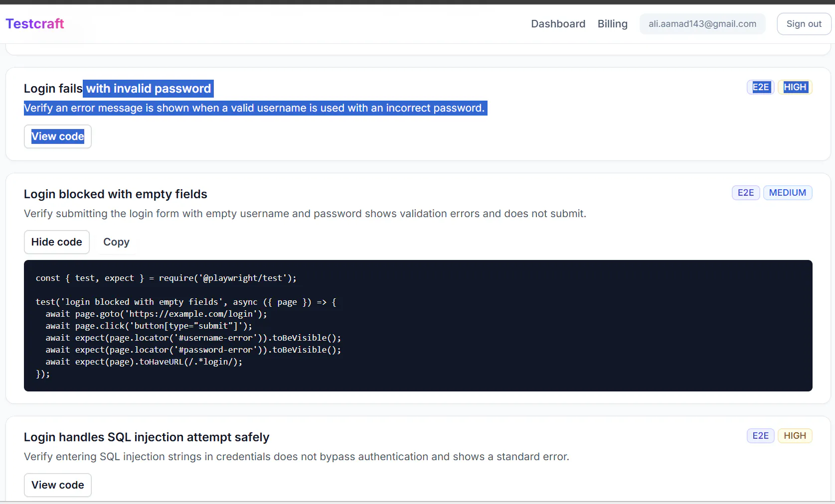Viewport: 835px width, 504px height.
Task: View code for invalid password test
Action: point(58,136)
